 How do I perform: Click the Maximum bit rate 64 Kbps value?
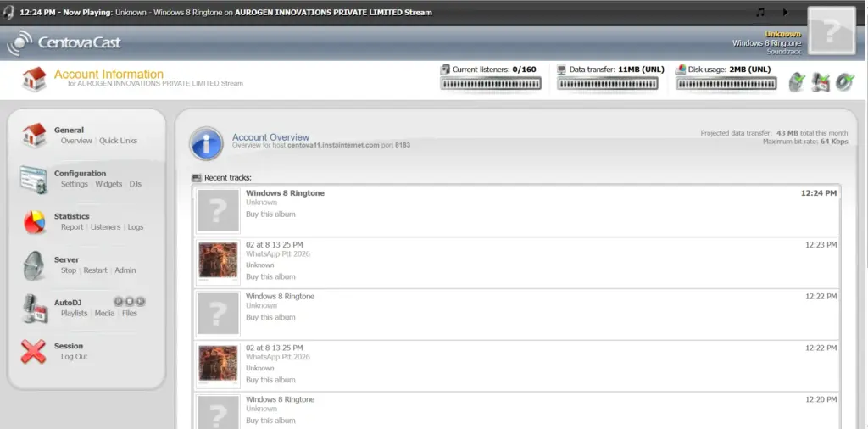click(x=834, y=142)
